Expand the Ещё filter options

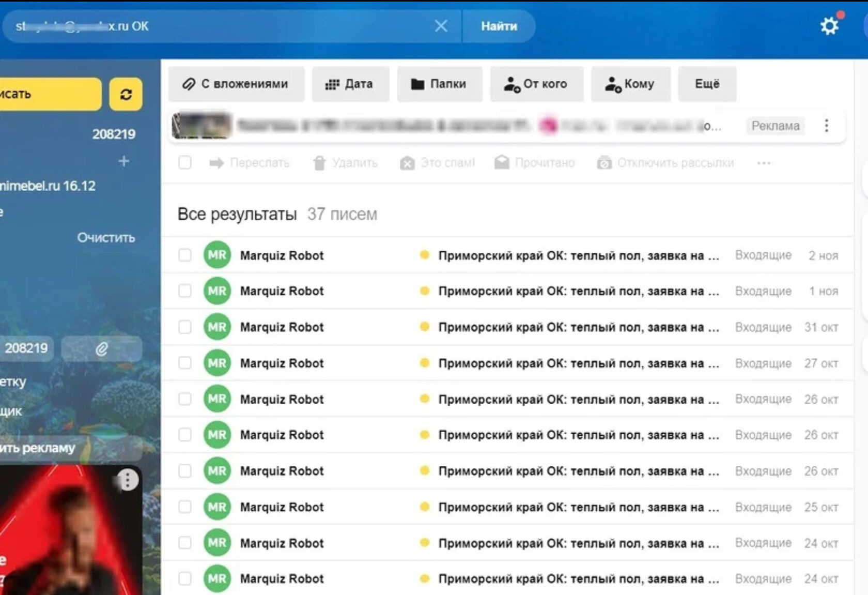coord(707,84)
